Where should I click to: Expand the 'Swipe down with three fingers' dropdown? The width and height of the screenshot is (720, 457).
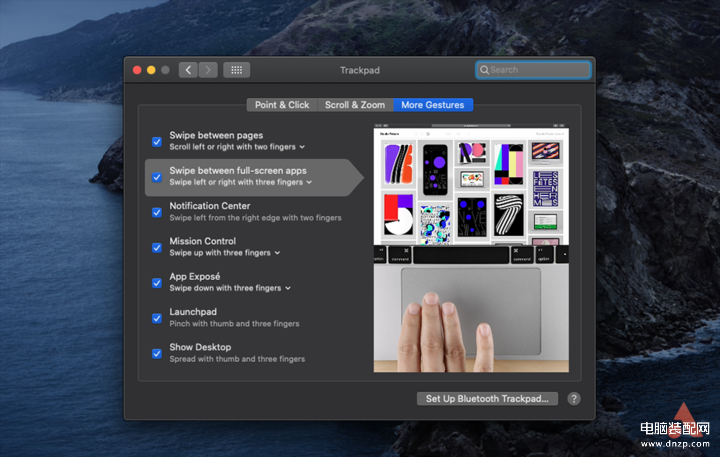230,288
